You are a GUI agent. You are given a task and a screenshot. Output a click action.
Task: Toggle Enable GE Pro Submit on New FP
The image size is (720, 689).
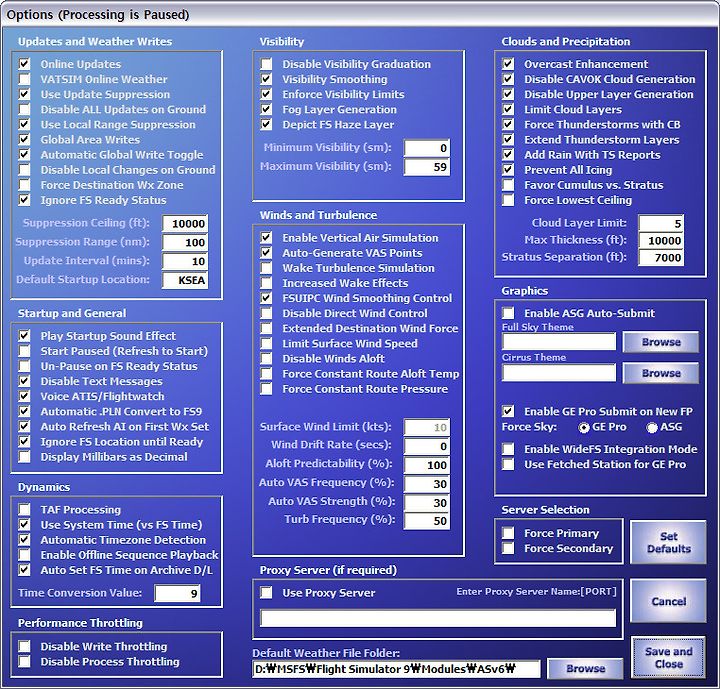coord(508,411)
